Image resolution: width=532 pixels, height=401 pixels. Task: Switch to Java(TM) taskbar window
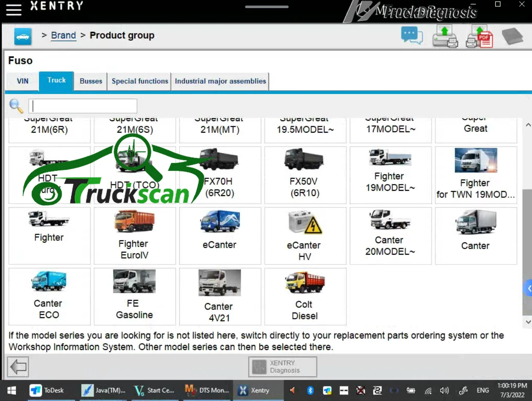(x=104, y=390)
